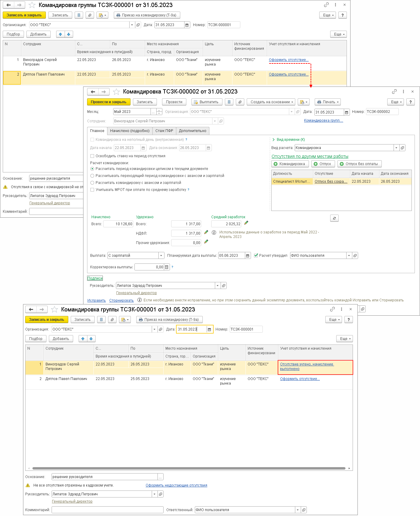The height and width of the screenshot is (516, 420).
Task: Open Оформить недостающие отсутствия link
Action: tap(176, 485)
